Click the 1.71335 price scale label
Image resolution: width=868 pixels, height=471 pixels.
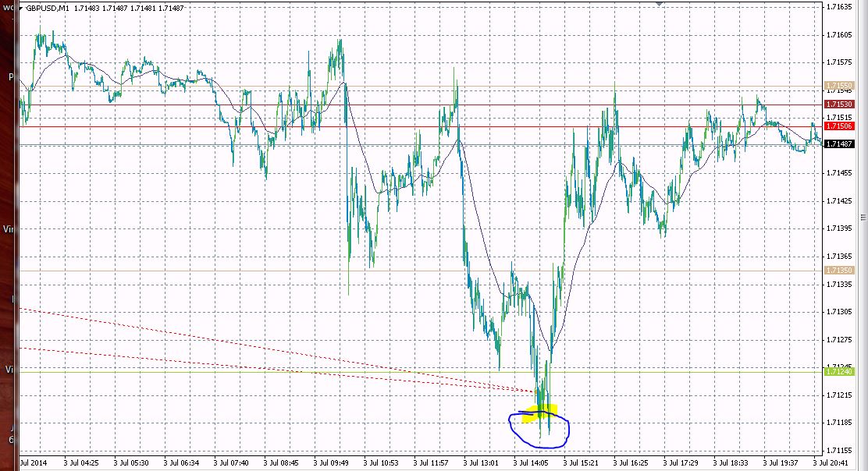pyautogui.click(x=839, y=284)
